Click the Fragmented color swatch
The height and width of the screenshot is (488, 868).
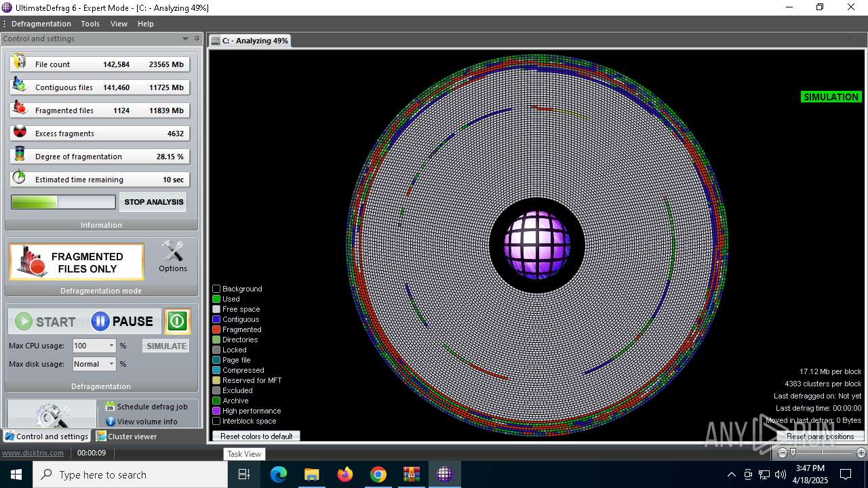tap(216, 329)
